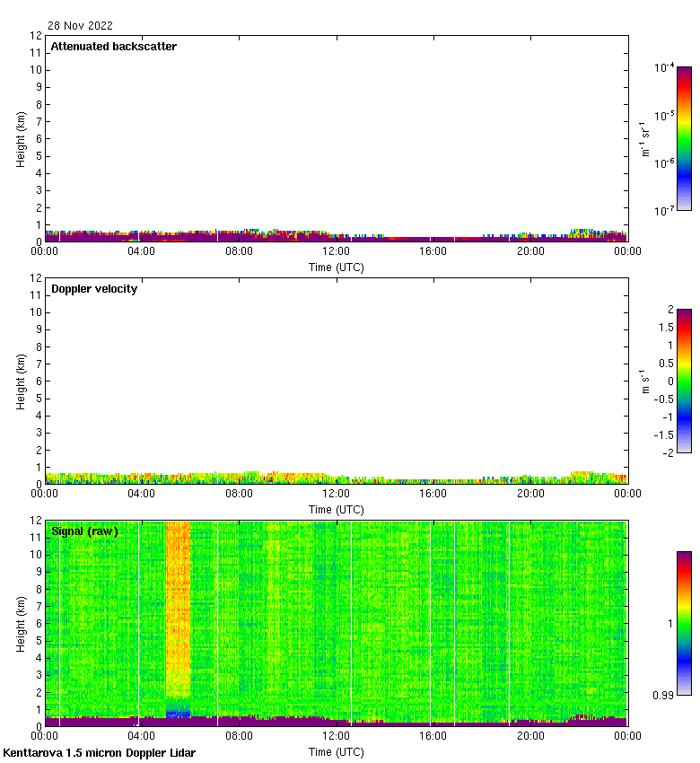Click "Height (km)" axis label of Signal plot
700x763 pixels.
(21, 624)
